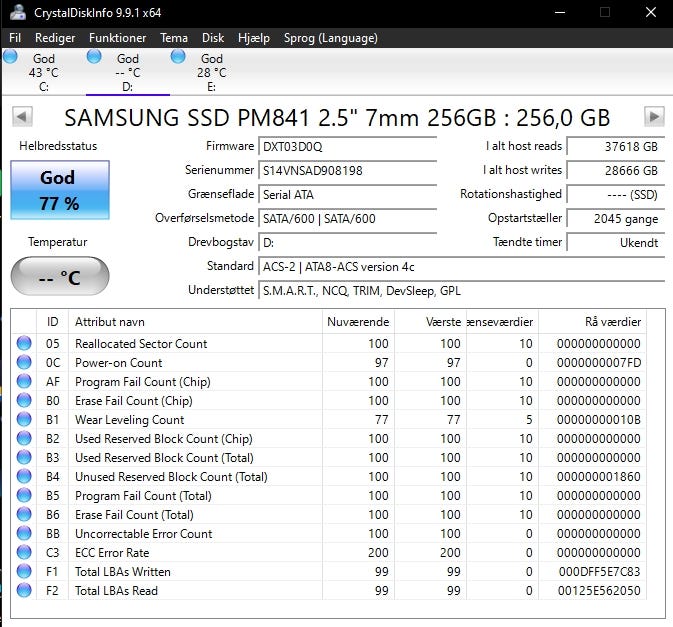This screenshot has width=673, height=627.
Task: Click status orb for Power-on Count
Action: pyautogui.click(x=24, y=363)
